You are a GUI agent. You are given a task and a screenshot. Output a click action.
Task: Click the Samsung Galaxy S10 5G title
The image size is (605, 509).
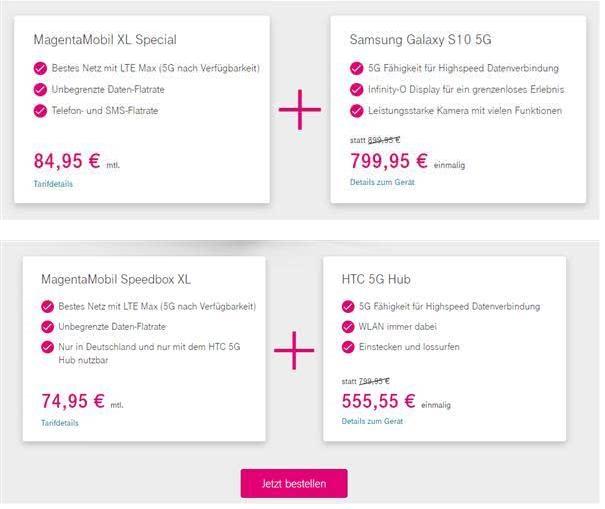coord(421,40)
